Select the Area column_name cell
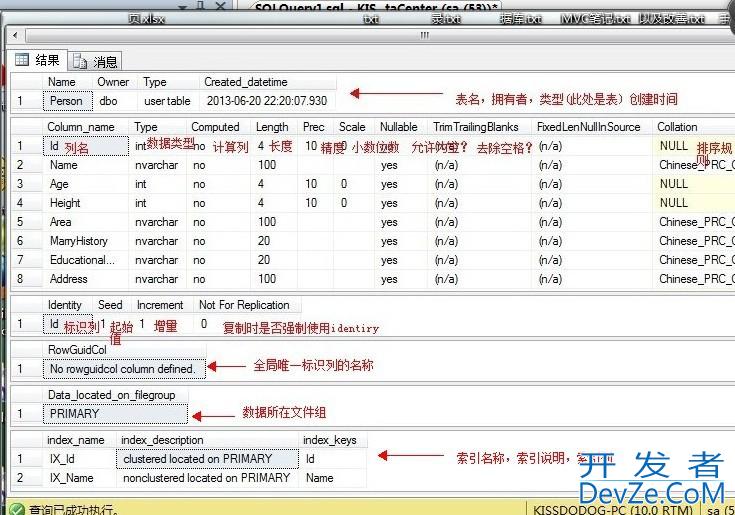Viewport: 735px width, 515px height. point(86,222)
